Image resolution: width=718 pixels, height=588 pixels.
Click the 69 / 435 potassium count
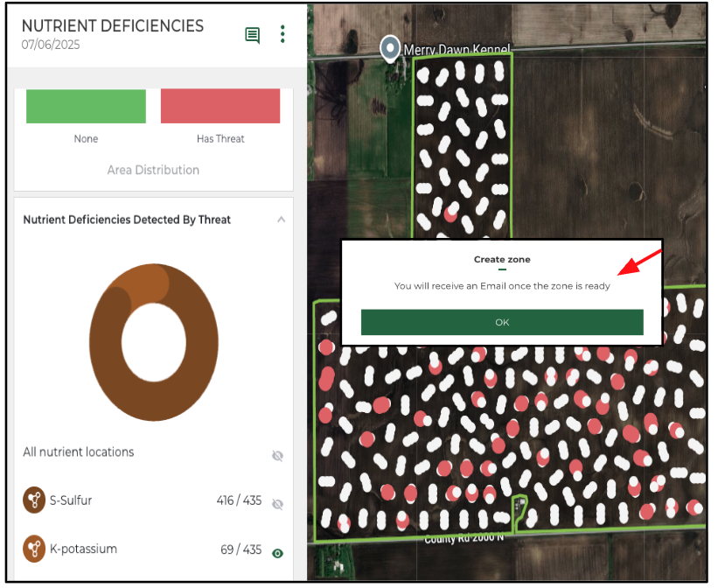click(x=240, y=549)
